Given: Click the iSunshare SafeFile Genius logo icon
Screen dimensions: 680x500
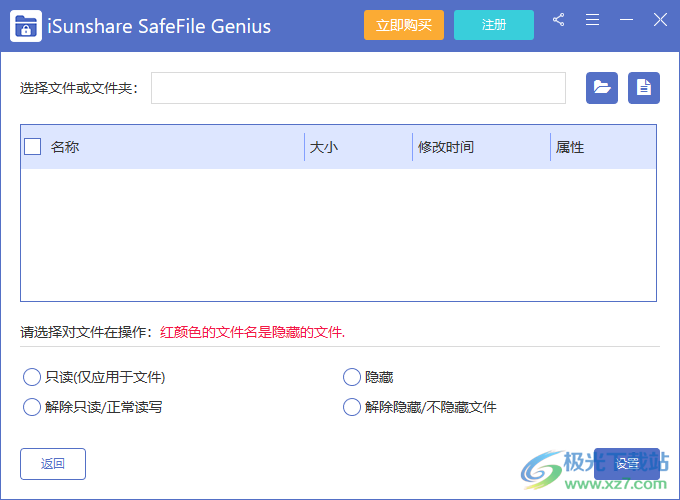Looking at the screenshot, I should 26,26.
